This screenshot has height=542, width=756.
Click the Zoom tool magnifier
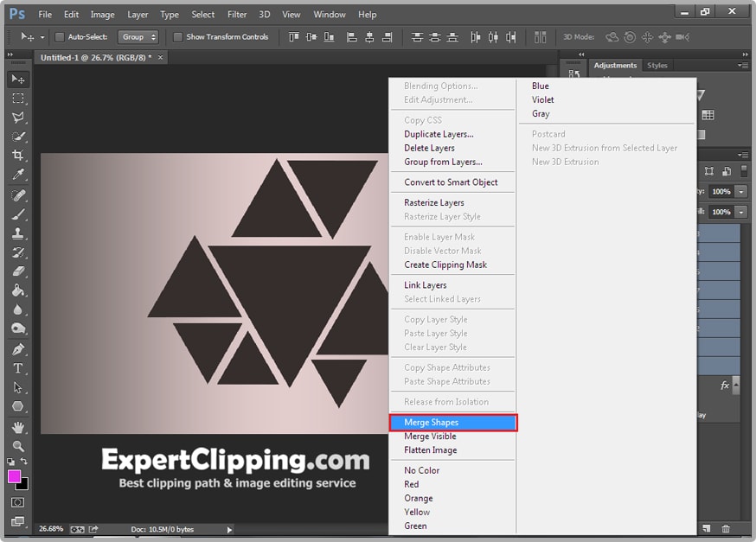click(x=17, y=446)
